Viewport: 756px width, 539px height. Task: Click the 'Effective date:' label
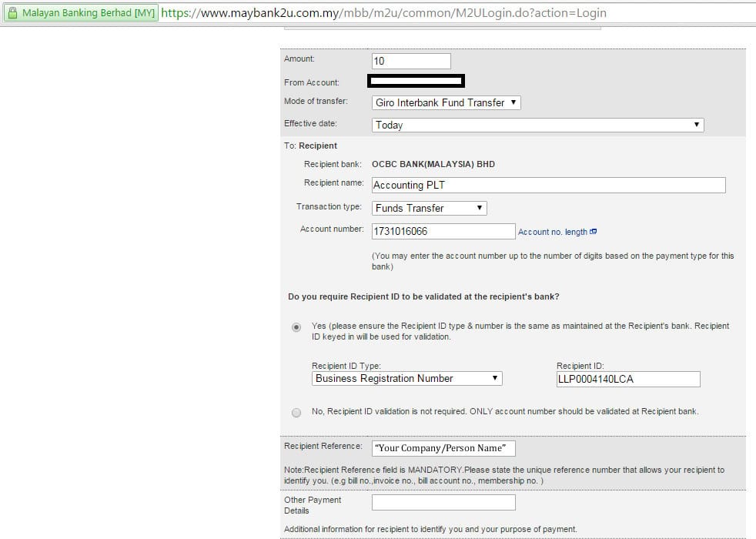click(x=310, y=124)
